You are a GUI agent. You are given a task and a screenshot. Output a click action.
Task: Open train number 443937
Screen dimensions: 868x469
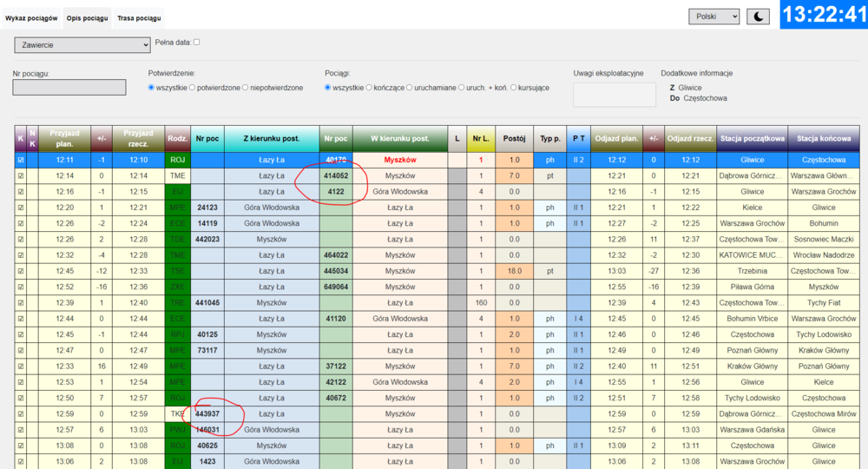tap(207, 413)
